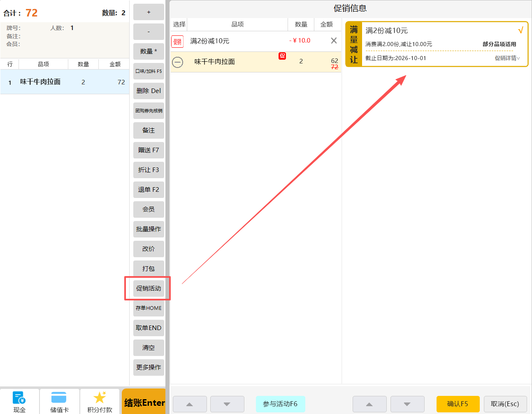
Task: Click 删除 Del button
Action: point(149,91)
